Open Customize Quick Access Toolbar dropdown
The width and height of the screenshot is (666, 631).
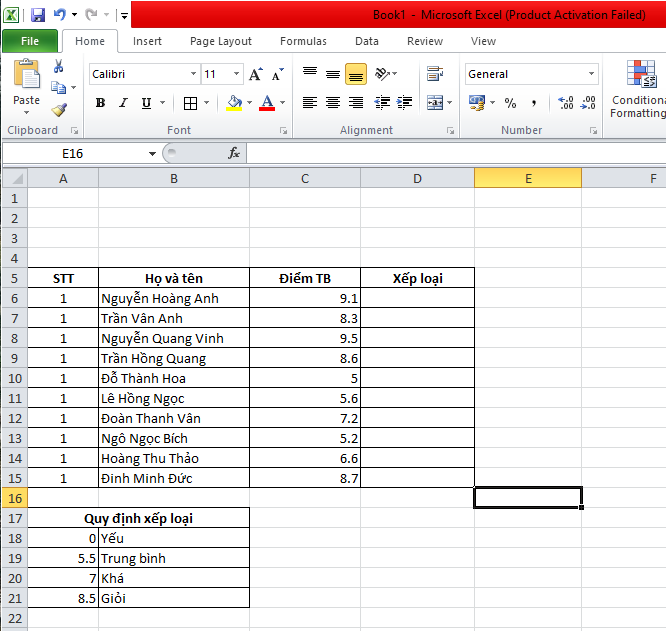(124, 16)
